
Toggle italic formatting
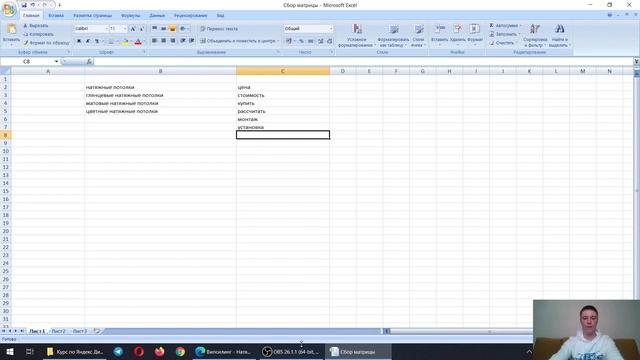88,41
